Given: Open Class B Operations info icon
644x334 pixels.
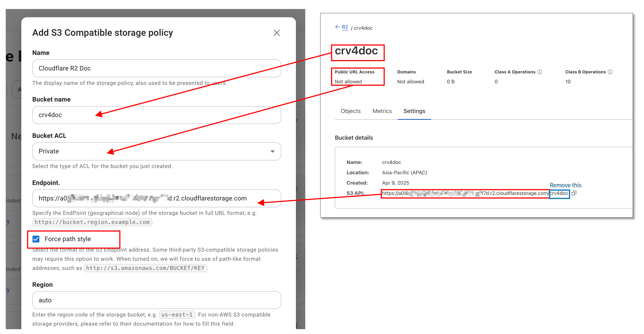Looking at the screenshot, I should pyautogui.click(x=610, y=72).
